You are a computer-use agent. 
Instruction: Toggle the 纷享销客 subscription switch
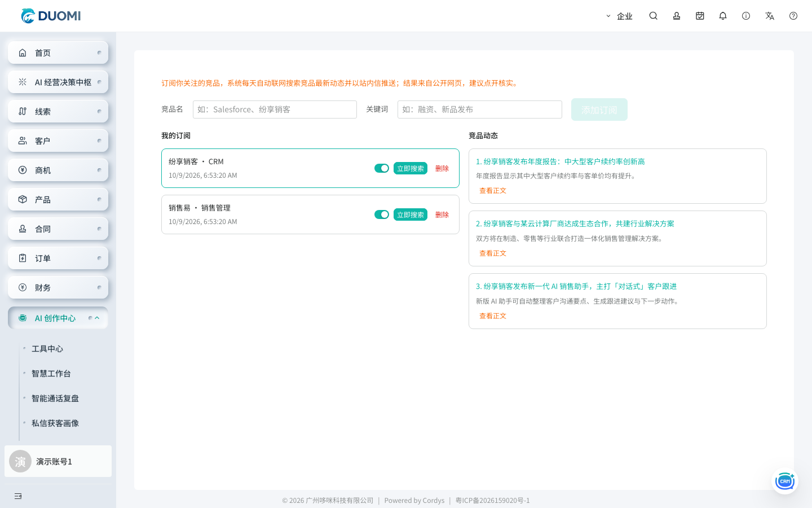pos(382,168)
